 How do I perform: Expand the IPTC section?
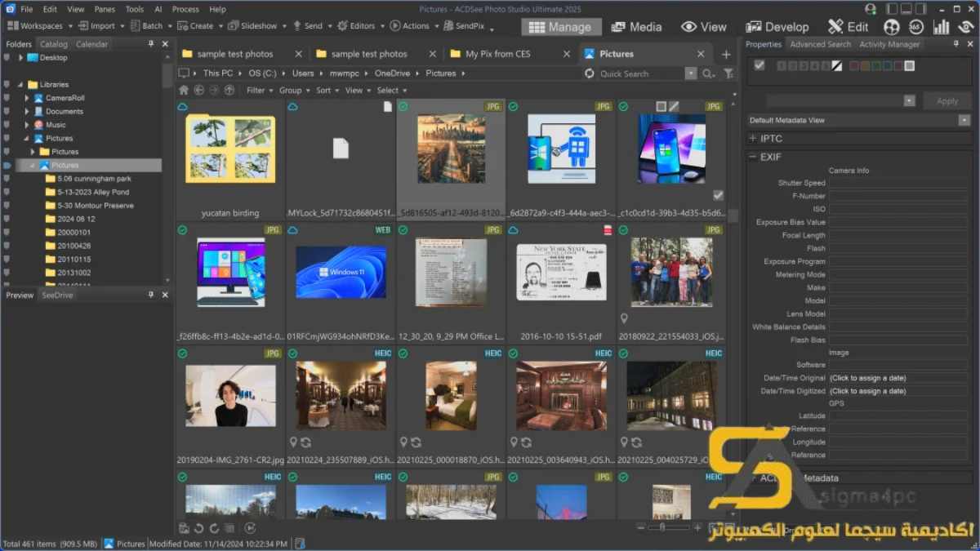click(754, 139)
